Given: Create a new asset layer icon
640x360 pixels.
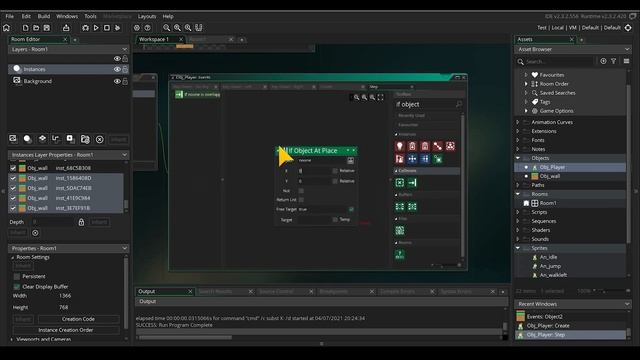Looking at the screenshot, I should pyautogui.click(x=70, y=139).
